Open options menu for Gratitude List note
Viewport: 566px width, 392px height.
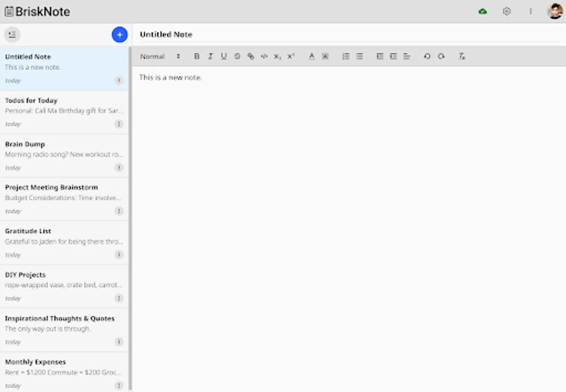click(119, 254)
